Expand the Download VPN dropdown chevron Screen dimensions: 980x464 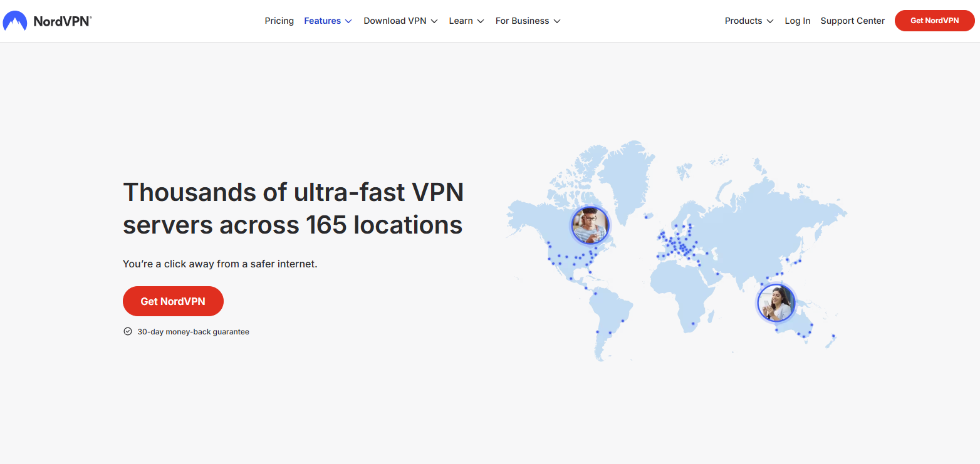[x=434, y=21]
